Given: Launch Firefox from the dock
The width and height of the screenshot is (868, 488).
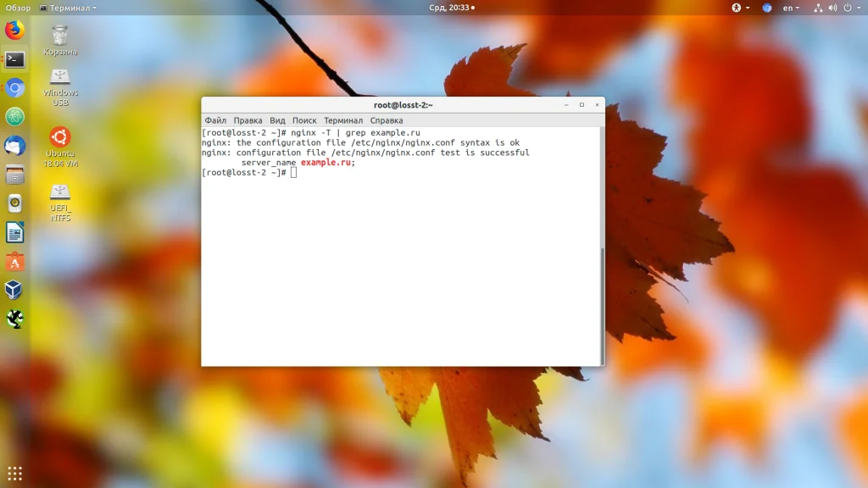Looking at the screenshot, I should click(x=15, y=30).
